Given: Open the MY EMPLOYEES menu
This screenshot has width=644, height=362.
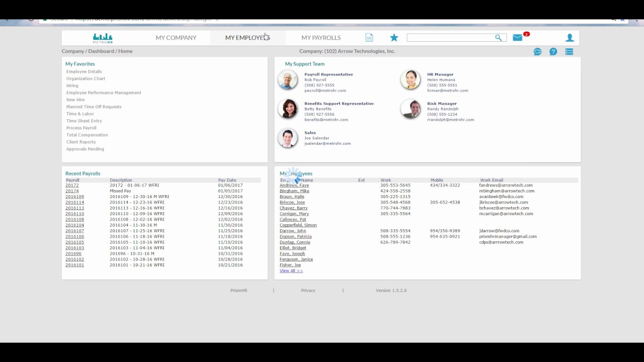Looking at the screenshot, I should click(x=248, y=38).
